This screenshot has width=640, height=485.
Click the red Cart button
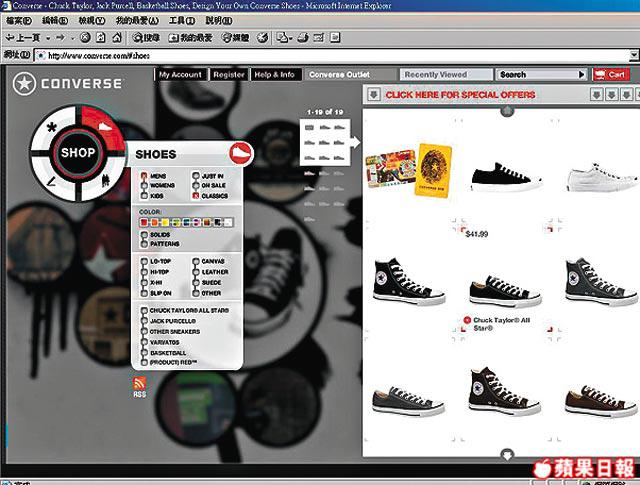611,75
